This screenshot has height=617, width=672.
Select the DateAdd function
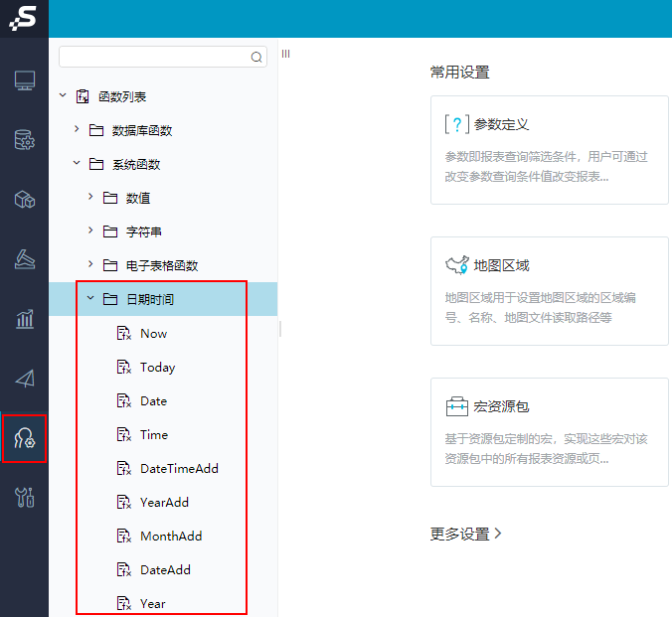coord(165,570)
